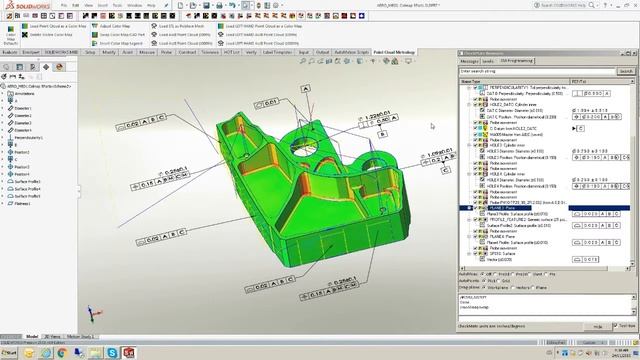
Task: Toggle checkbox for HOLE3 cylinder row
Action: [475, 145]
